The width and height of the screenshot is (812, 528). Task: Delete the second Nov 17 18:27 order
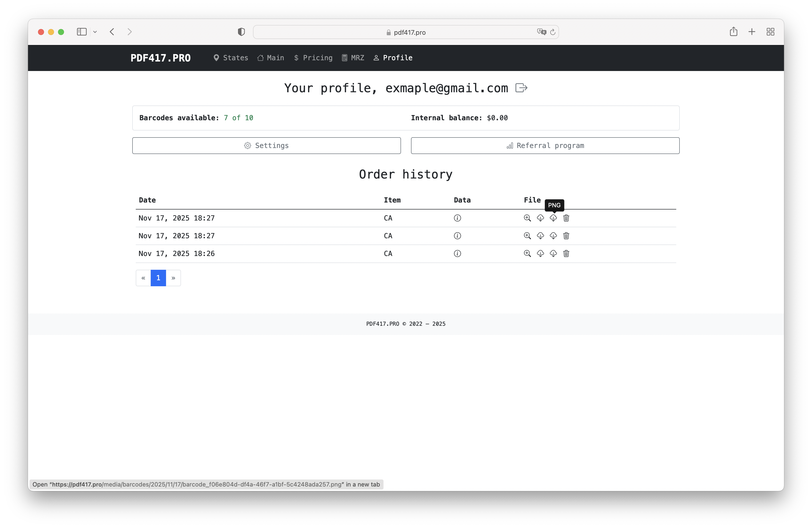[566, 236]
